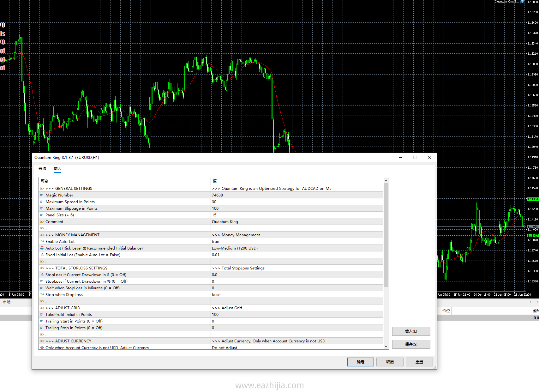Click the Panel Size integer icon

pos(42,215)
